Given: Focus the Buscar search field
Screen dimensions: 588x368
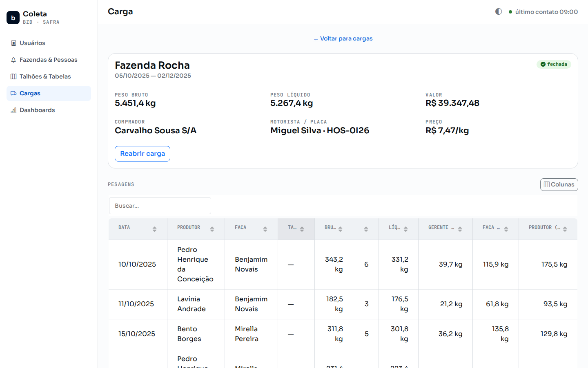Looking at the screenshot, I should 160,206.
